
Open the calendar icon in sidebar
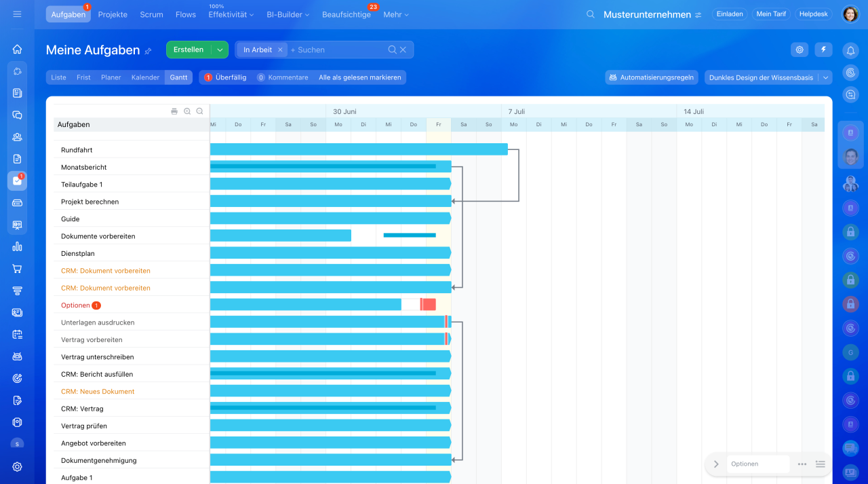[17, 334]
